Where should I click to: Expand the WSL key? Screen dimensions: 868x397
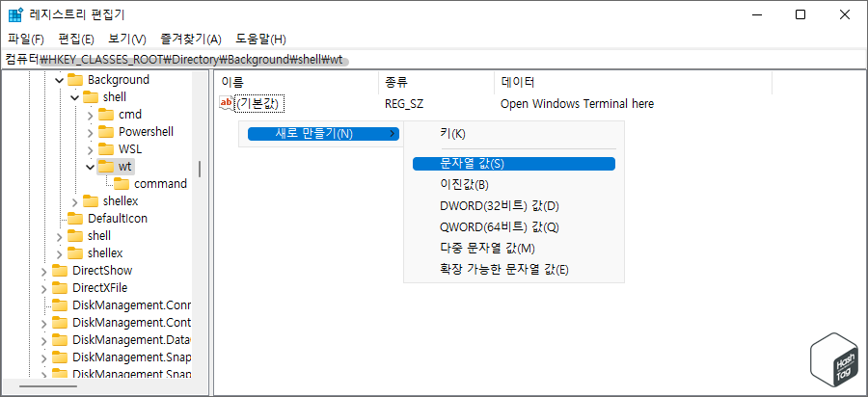[x=91, y=149]
